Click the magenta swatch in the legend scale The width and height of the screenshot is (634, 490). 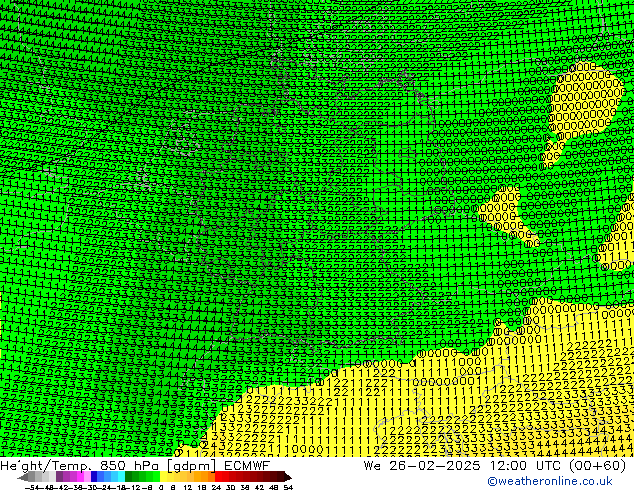pos(80,477)
